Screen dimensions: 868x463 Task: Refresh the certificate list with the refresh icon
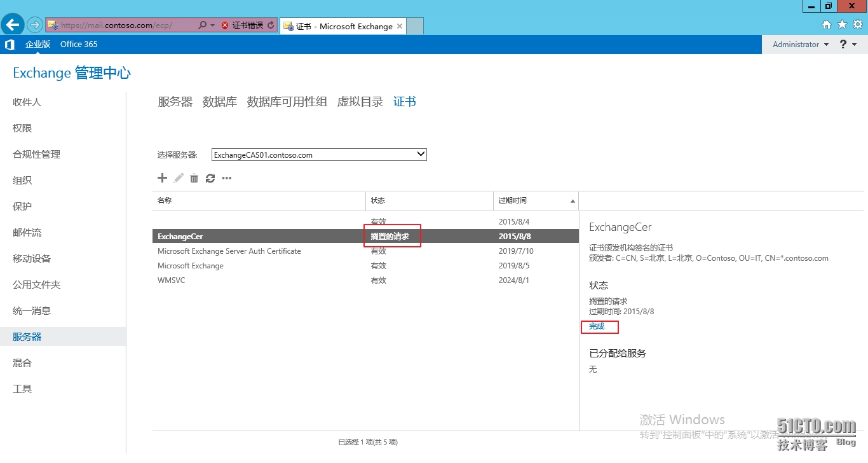coord(210,178)
